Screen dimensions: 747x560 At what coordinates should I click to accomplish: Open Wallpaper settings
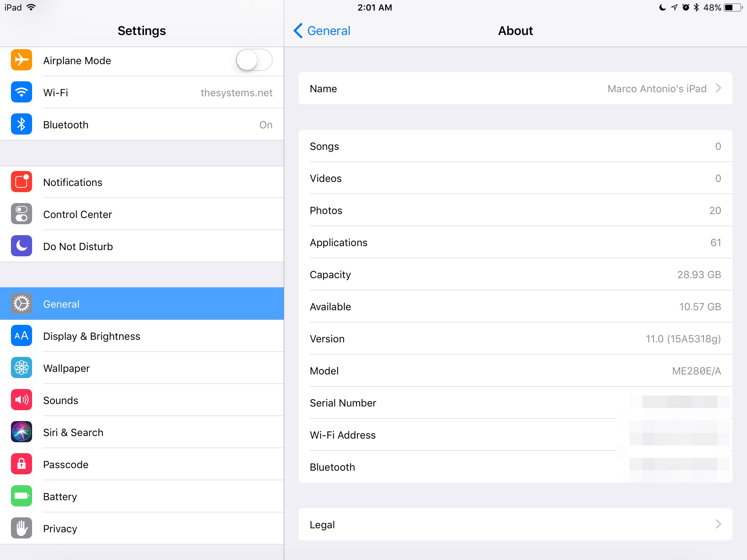(x=142, y=368)
